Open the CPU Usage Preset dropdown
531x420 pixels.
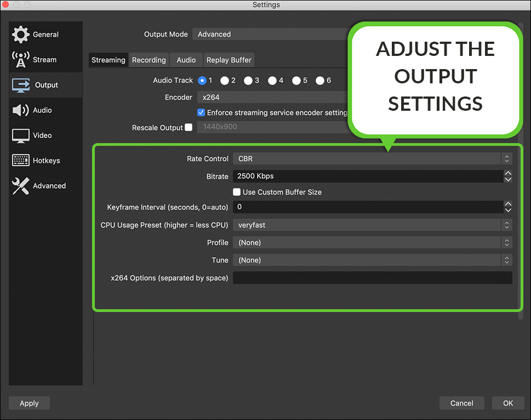pyautogui.click(x=373, y=225)
